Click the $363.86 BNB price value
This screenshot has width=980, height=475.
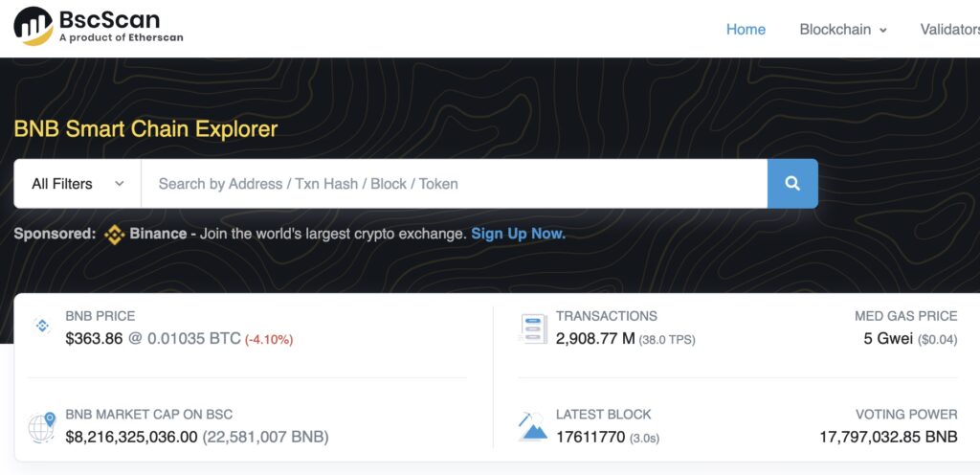[94, 339]
